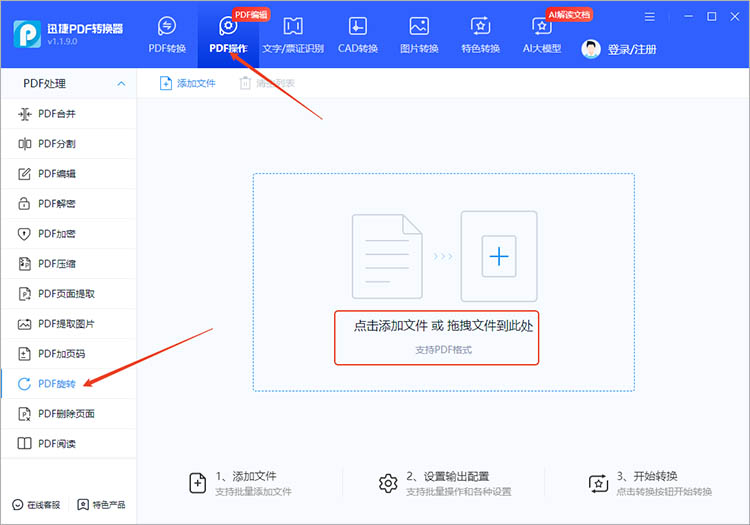
Task: Click the PDF旋转 rotate icon
Action: [24, 383]
